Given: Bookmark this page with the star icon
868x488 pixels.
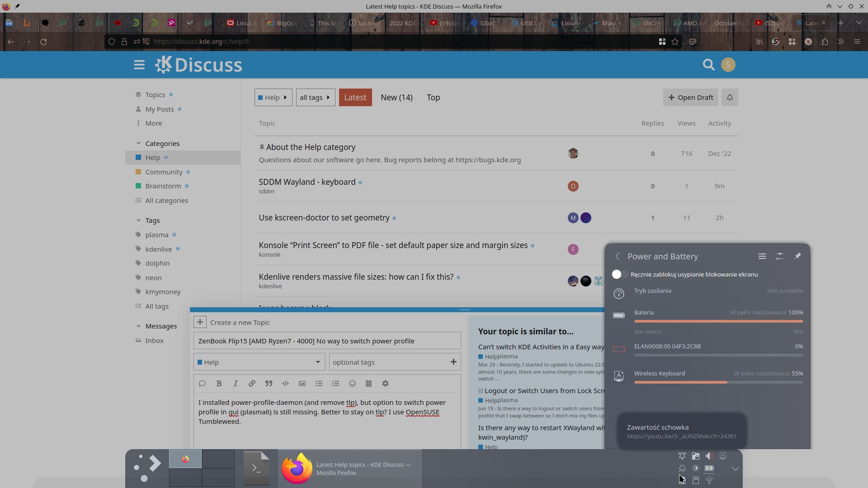Looking at the screenshot, I should (675, 42).
